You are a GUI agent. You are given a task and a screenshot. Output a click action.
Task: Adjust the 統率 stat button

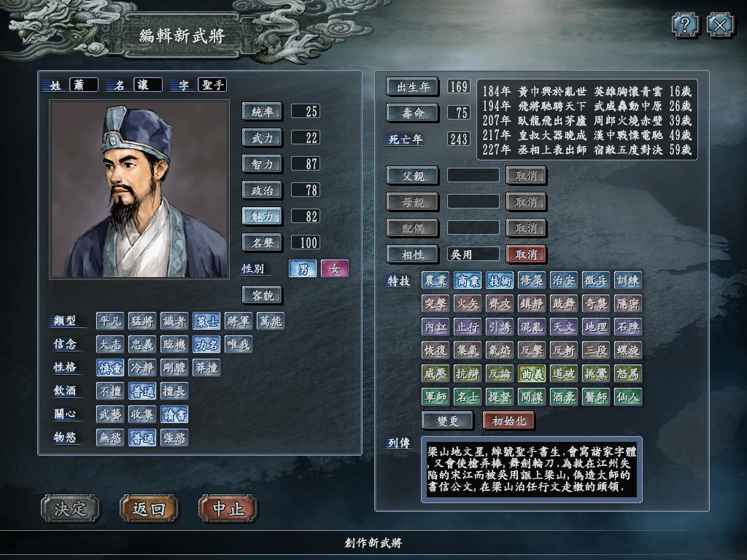[262, 112]
